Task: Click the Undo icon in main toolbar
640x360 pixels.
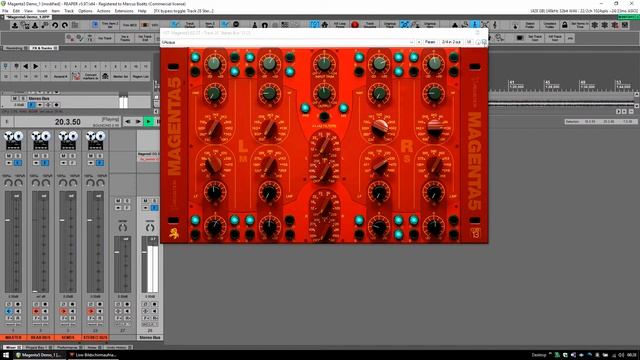Action: click(55, 25)
